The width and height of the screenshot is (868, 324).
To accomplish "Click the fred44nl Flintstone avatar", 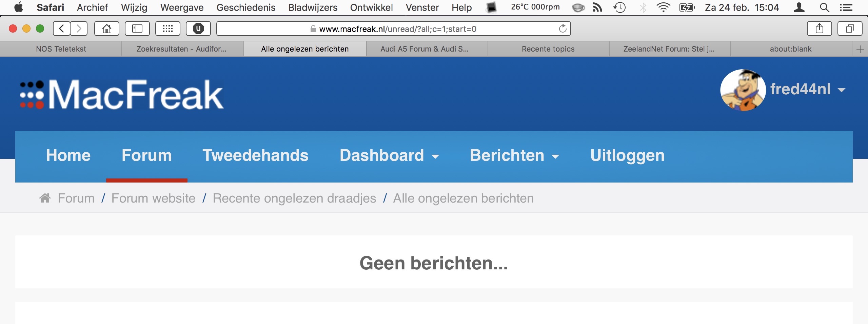I will click(743, 90).
